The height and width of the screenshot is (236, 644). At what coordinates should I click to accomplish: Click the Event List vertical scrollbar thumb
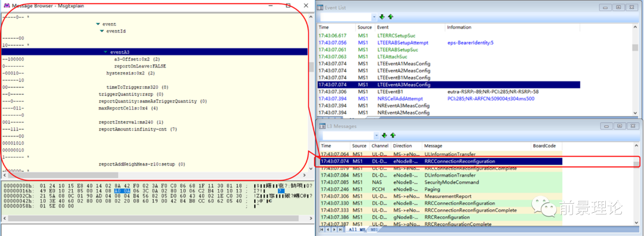[635, 48]
